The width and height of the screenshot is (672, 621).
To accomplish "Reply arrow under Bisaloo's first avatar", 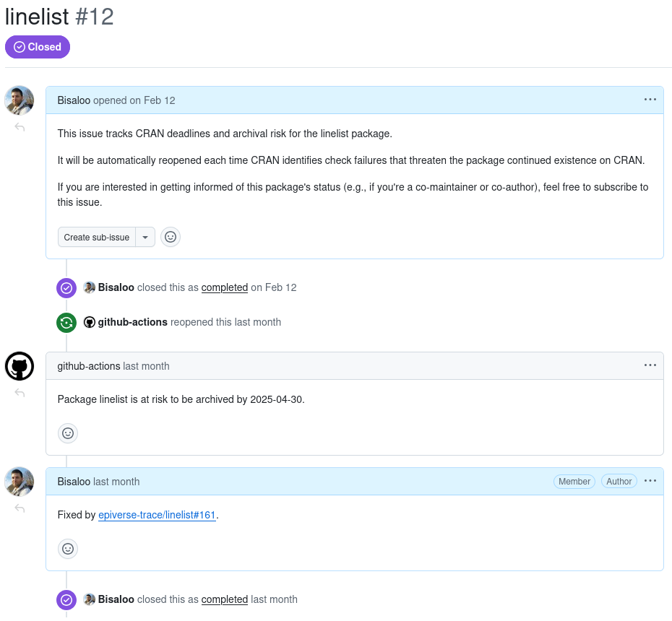I will [20, 128].
